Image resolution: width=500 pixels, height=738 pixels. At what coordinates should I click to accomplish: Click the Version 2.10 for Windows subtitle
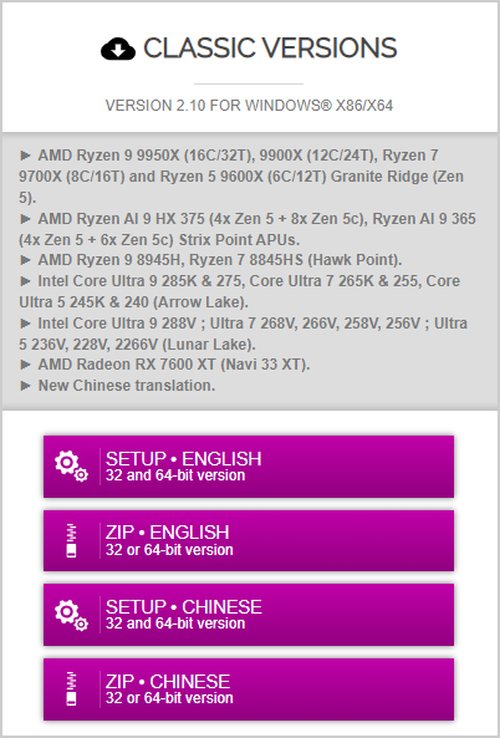click(x=249, y=105)
